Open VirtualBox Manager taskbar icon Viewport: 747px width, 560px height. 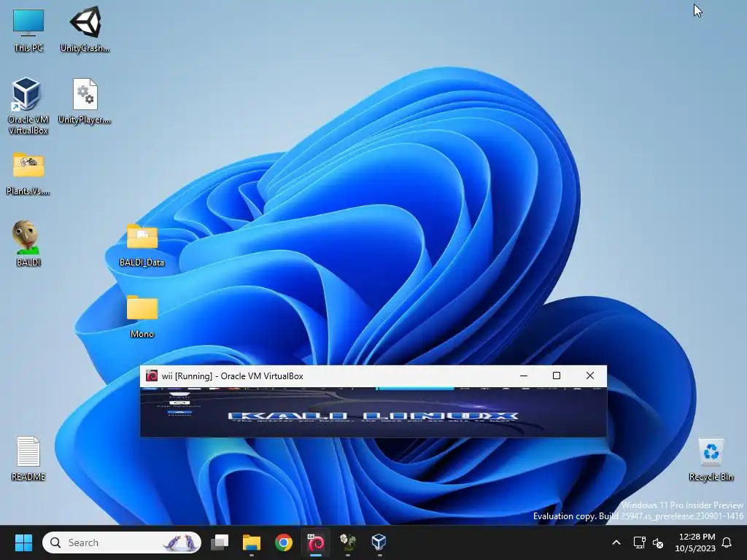point(379,542)
